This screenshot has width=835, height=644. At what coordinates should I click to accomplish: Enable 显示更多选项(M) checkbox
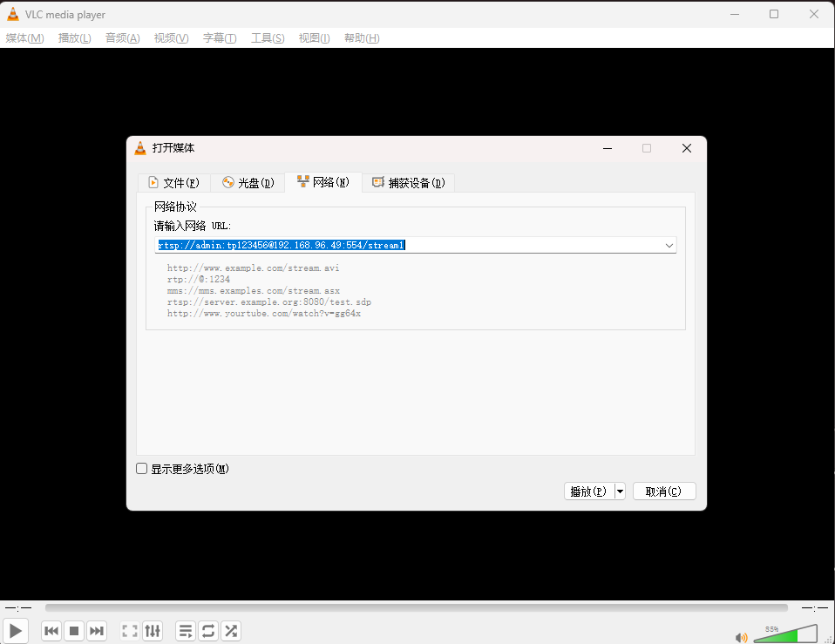click(x=142, y=468)
